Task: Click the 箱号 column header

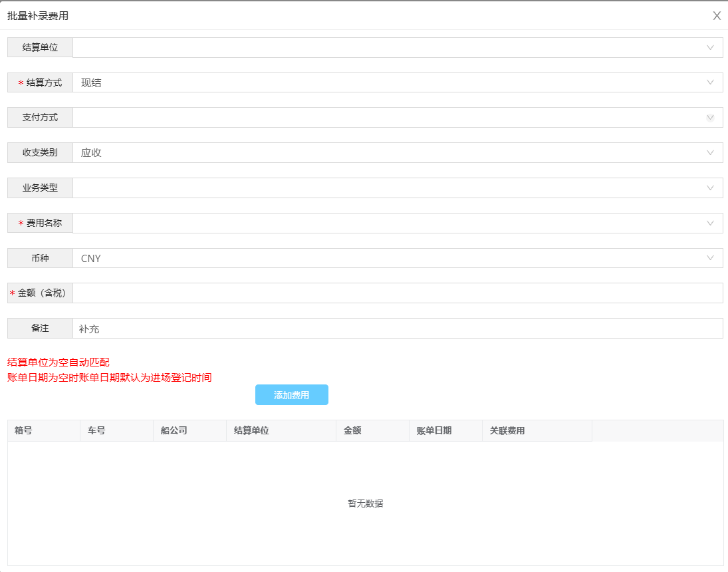Action: [23, 431]
